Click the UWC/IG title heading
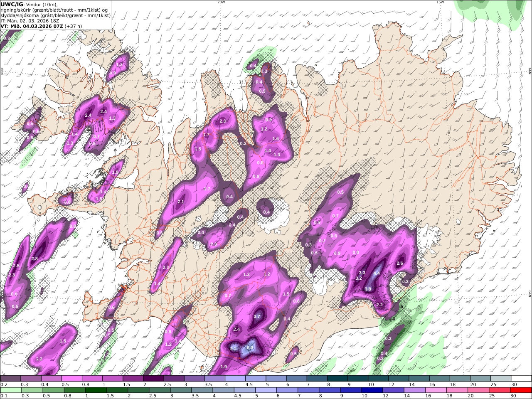532x399 pixels. pyautogui.click(x=12, y=5)
